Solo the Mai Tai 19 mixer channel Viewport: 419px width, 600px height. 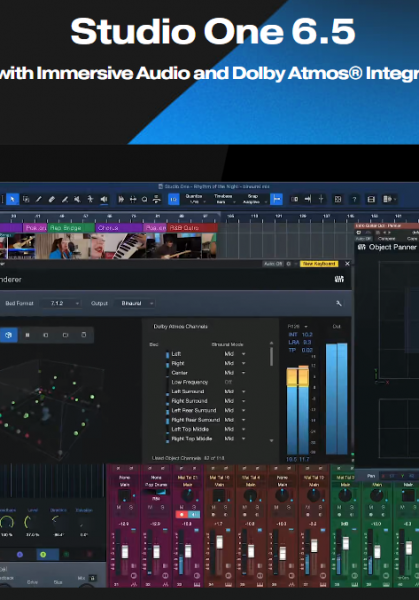click(x=320, y=507)
